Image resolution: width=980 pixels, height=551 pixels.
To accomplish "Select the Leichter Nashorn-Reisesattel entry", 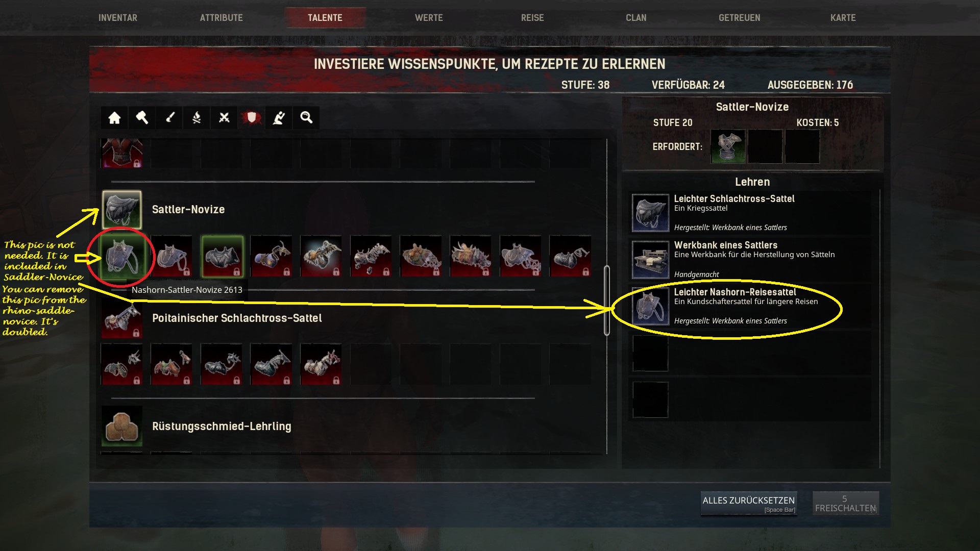I will click(750, 306).
